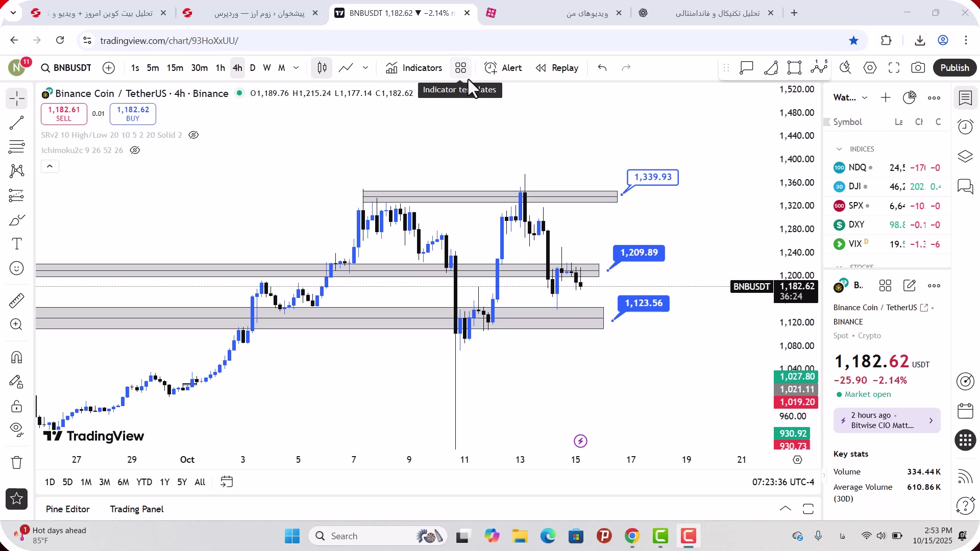
Task: Click the compare or add symbol plus
Action: pos(109,68)
